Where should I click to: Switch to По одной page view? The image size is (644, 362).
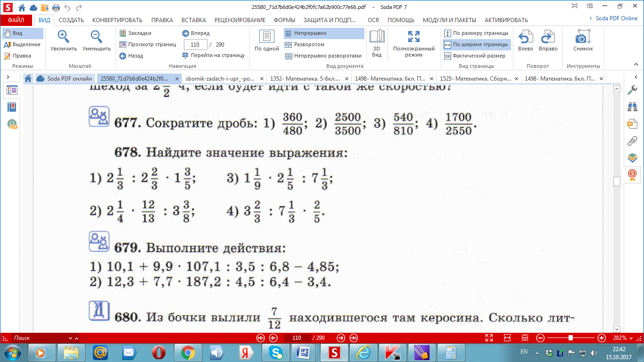click(x=267, y=41)
